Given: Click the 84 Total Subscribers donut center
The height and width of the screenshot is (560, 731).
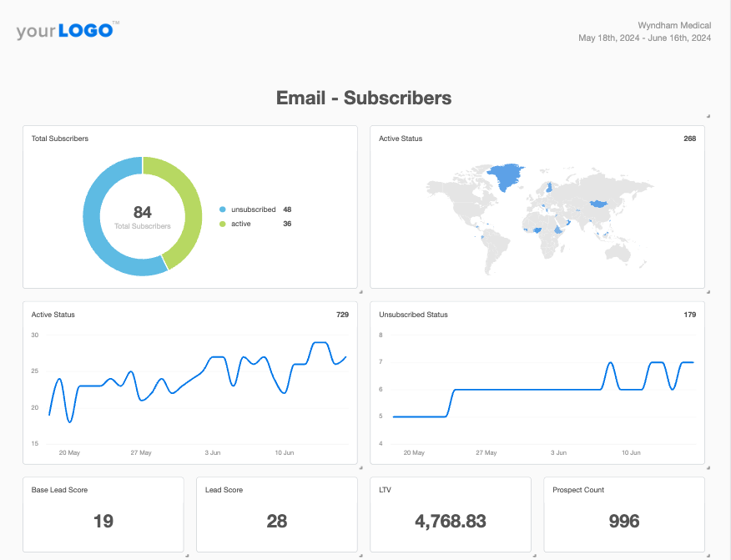Looking at the screenshot, I should tap(143, 215).
